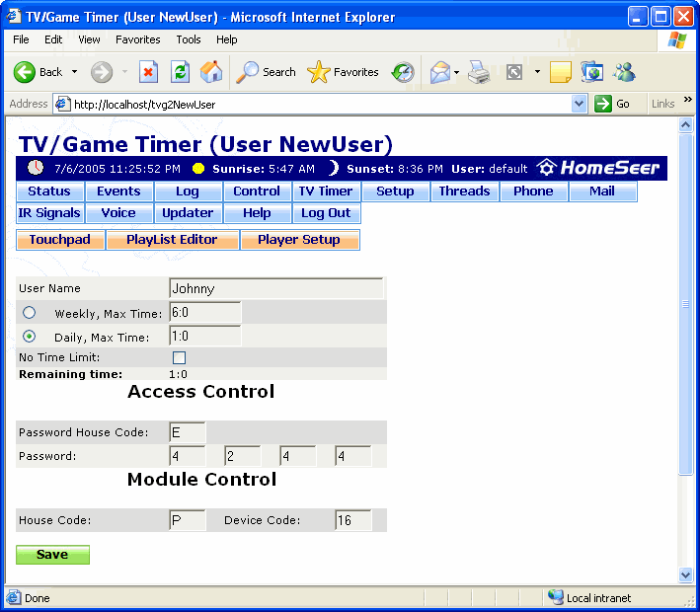This screenshot has height=612, width=700.
Task: Open the IR Signals page
Action: [x=49, y=213]
